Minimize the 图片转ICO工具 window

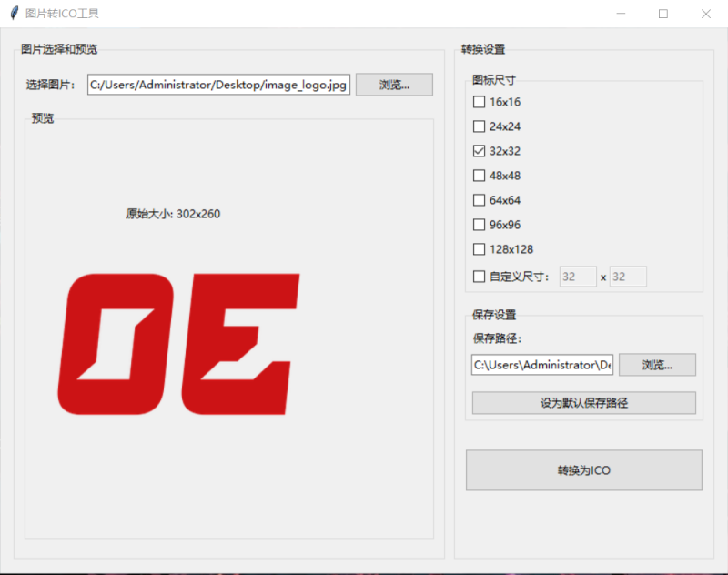tap(621, 14)
